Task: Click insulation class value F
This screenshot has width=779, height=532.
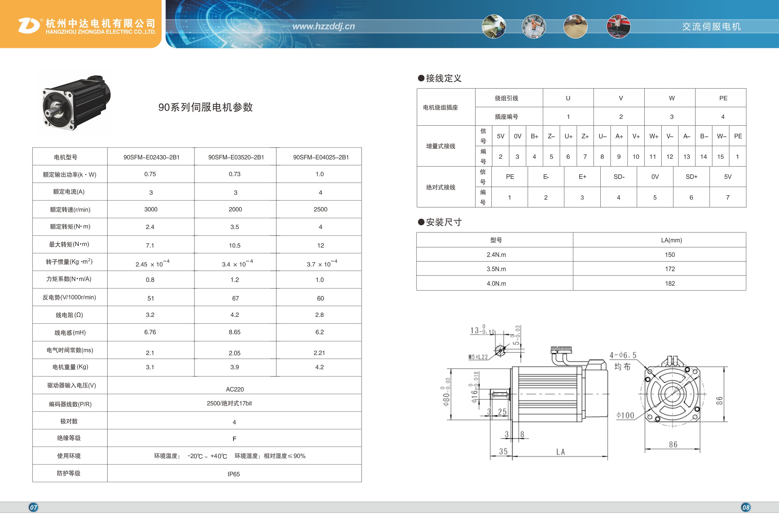Action: pos(234,439)
